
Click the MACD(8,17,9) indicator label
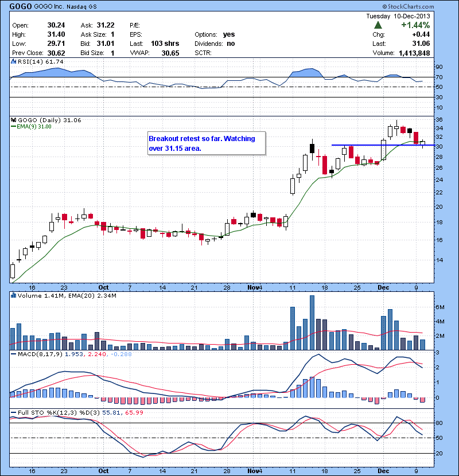[40, 354]
